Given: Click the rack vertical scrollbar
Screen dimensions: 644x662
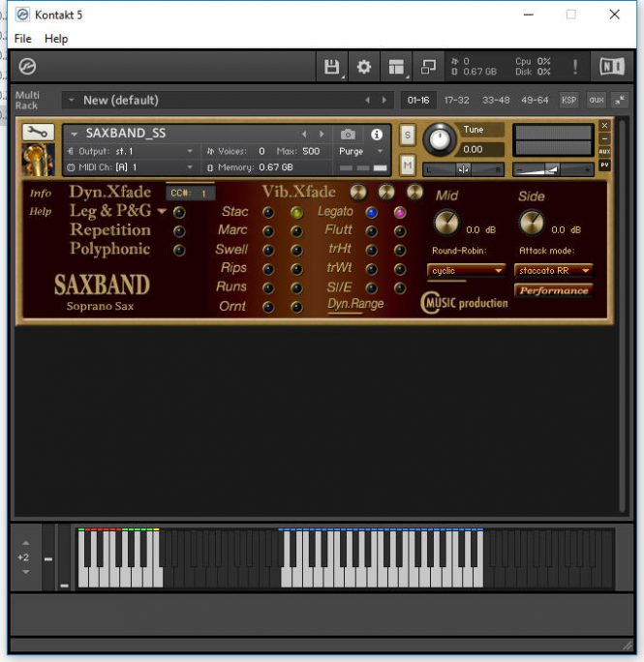Looking at the screenshot, I should tap(622, 316).
